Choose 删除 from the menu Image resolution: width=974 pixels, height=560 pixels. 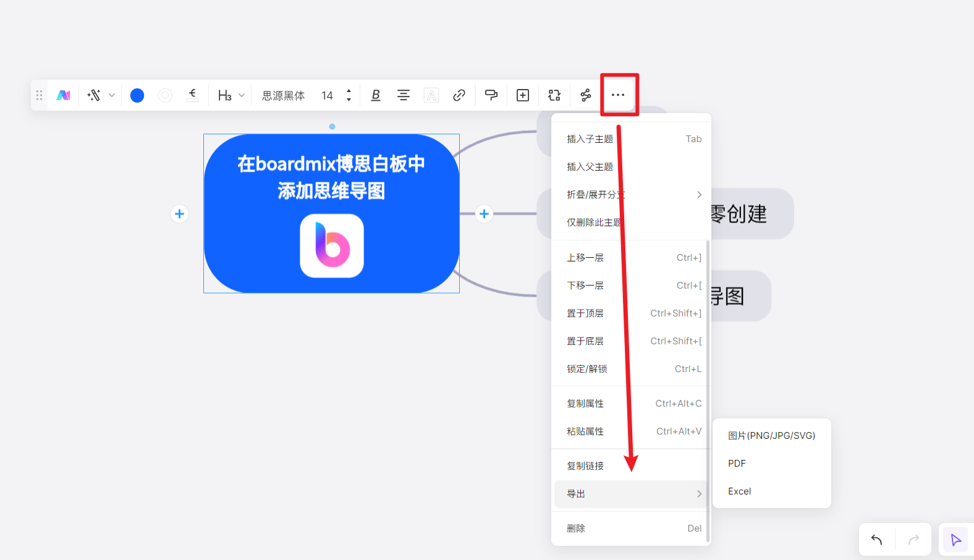tap(631, 528)
